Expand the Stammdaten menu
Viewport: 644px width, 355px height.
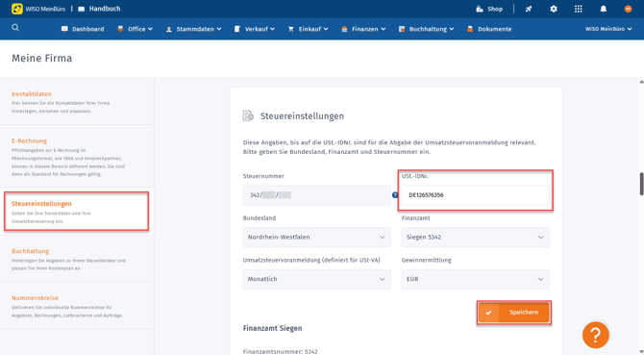(194, 29)
